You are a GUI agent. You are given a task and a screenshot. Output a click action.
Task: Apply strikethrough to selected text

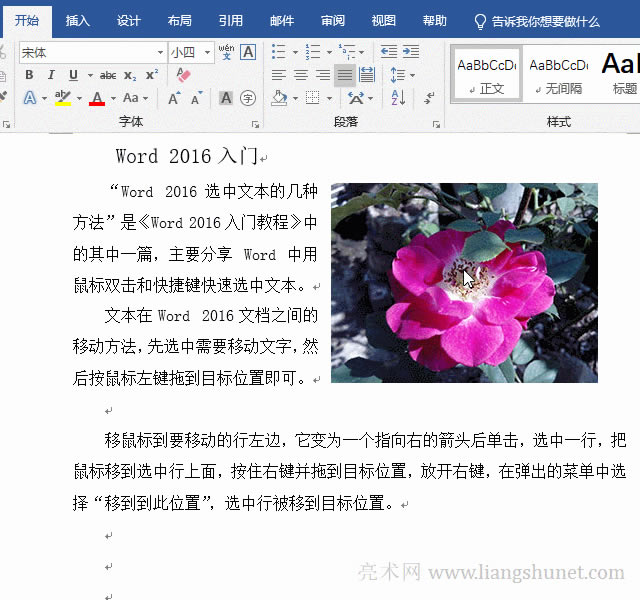point(108,75)
